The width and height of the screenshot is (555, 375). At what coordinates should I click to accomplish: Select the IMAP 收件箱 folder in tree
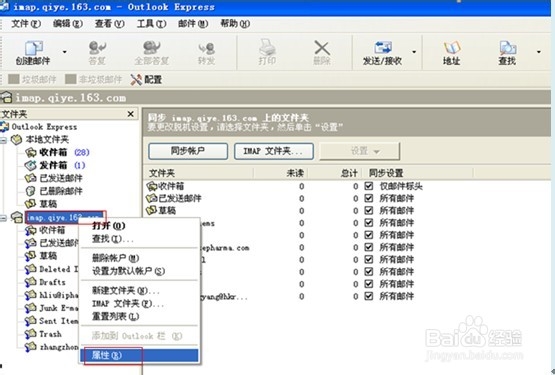(45, 230)
